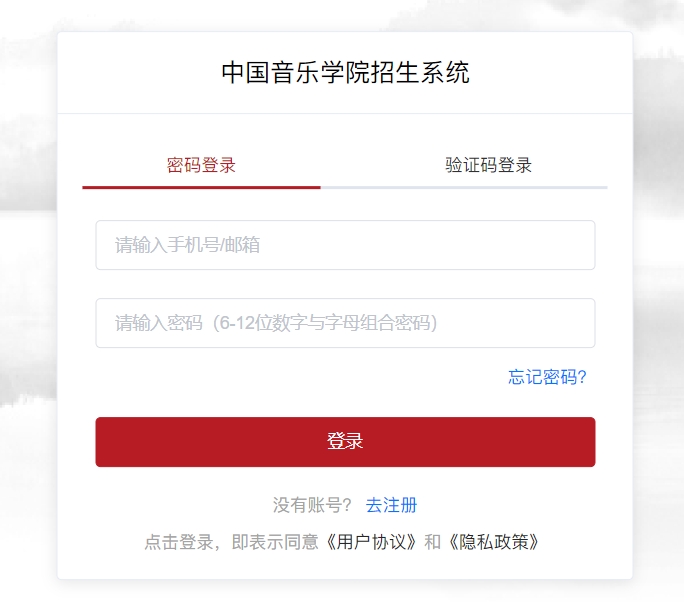684x602 pixels.
Task: Click the word 和 between the policy links
Action: point(432,542)
